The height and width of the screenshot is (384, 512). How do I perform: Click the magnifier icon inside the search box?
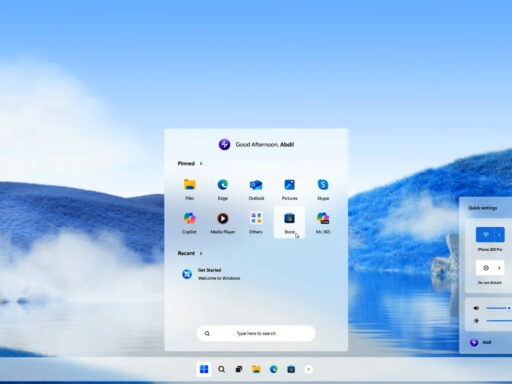(207, 333)
